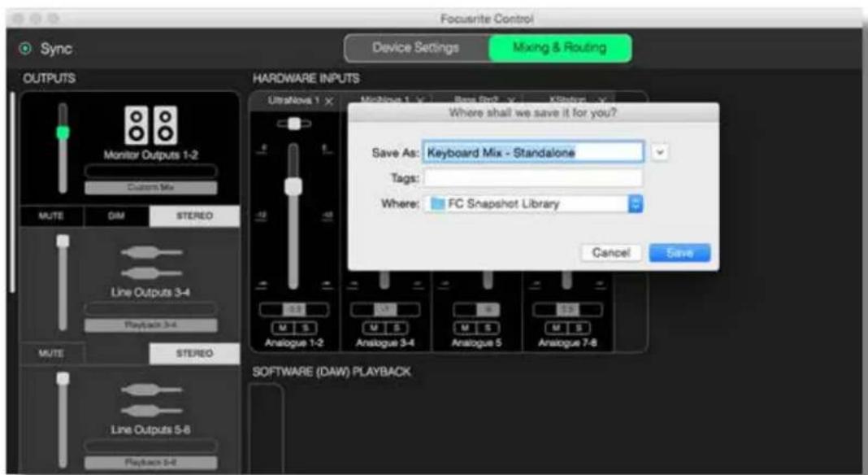Open the Custom Mix source dropdown
The image size is (868, 475).
[150, 188]
